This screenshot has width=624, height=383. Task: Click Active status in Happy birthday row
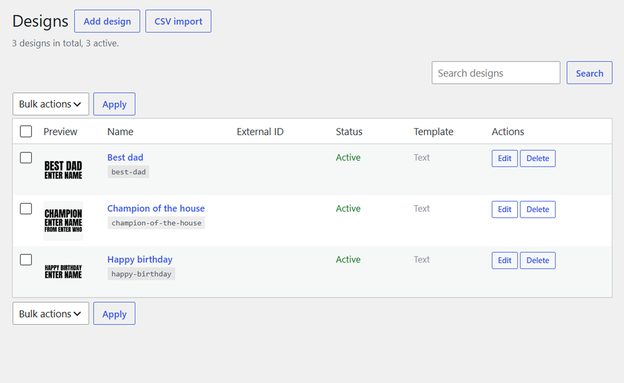click(x=348, y=259)
